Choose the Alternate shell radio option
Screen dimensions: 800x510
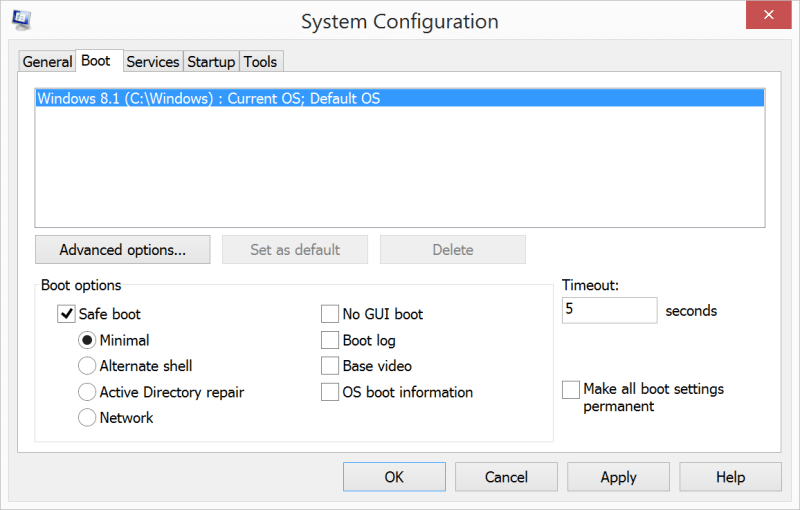coord(87,366)
